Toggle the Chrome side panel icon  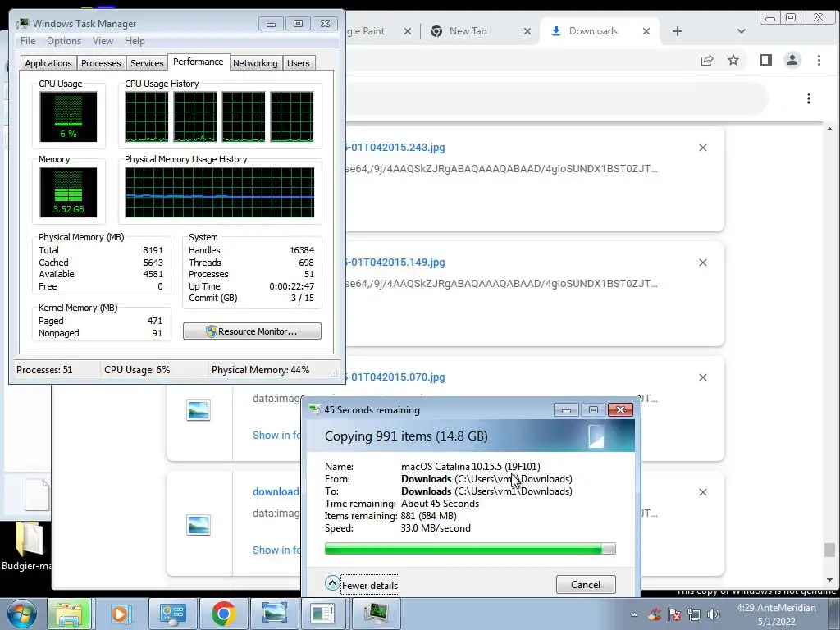766,60
